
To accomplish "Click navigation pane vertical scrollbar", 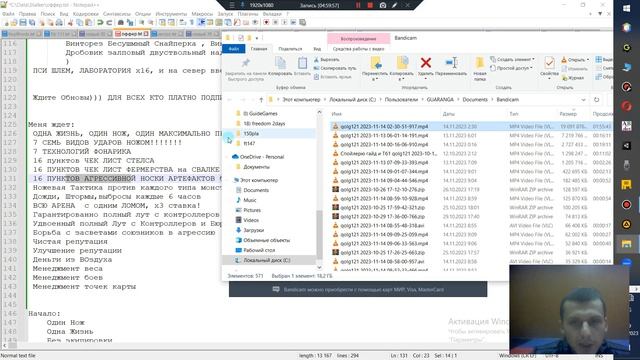I will (319, 234).
